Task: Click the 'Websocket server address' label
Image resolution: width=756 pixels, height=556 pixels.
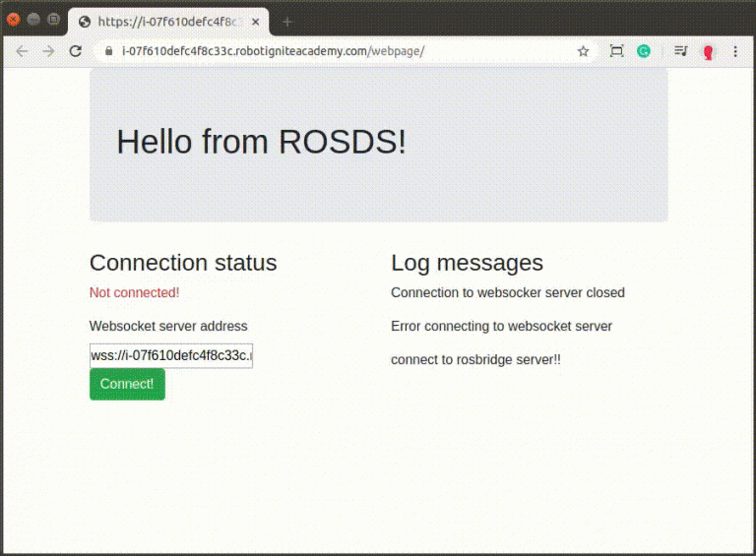Action: pyautogui.click(x=168, y=326)
